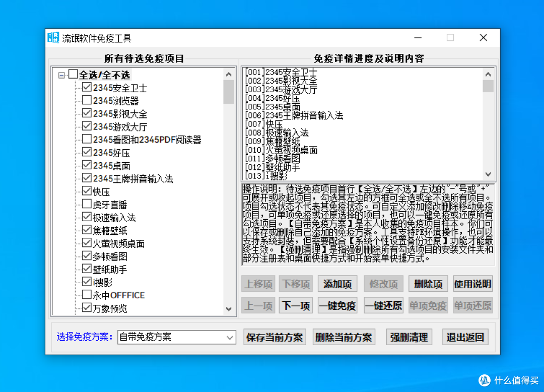Uncheck the 快压 checkbox

(x=87, y=191)
